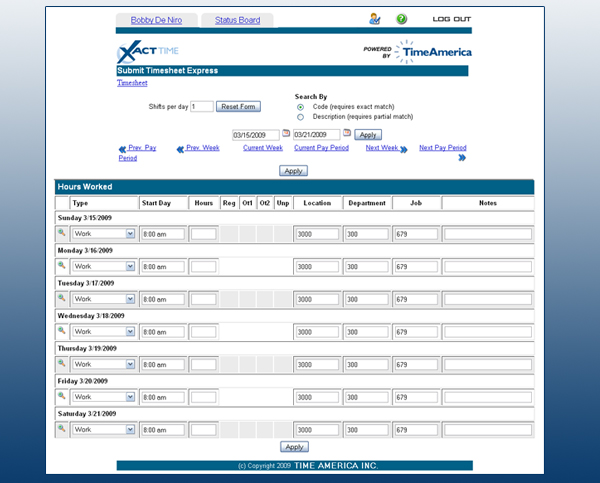The image size is (600, 483).
Task: Click the Start Day field for Saturday
Action: coord(163,430)
